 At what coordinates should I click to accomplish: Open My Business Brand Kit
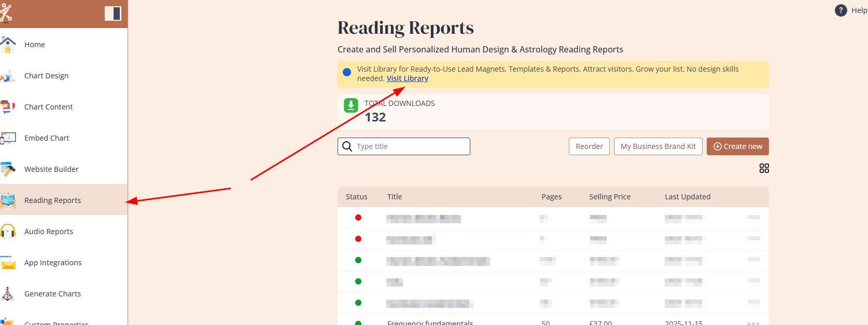pyautogui.click(x=657, y=146)
